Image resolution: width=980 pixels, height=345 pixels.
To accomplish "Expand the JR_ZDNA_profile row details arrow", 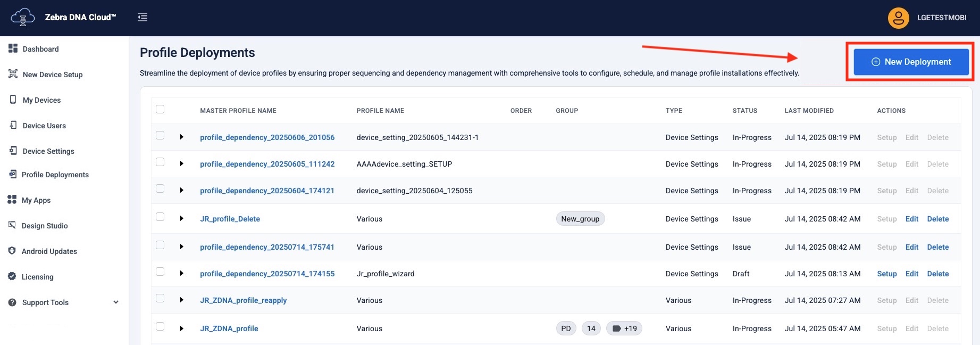I will pyautogui.click(x=182, y=328).
